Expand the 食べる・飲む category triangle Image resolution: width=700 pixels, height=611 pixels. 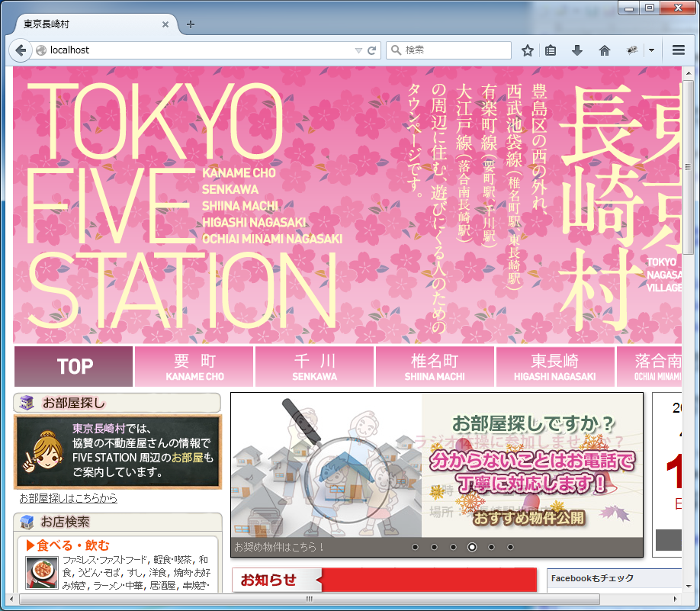pos(31,545)
